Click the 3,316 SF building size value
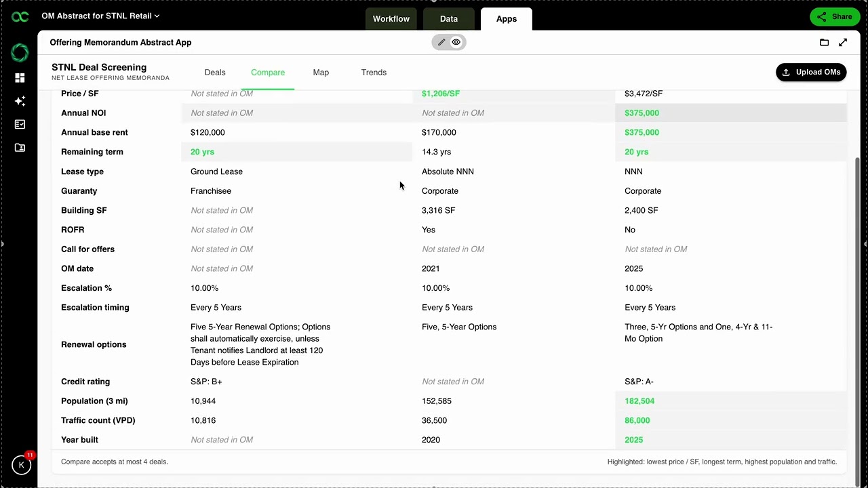The image size is (868, 488). pyautogui.click(x=438, y=210)
